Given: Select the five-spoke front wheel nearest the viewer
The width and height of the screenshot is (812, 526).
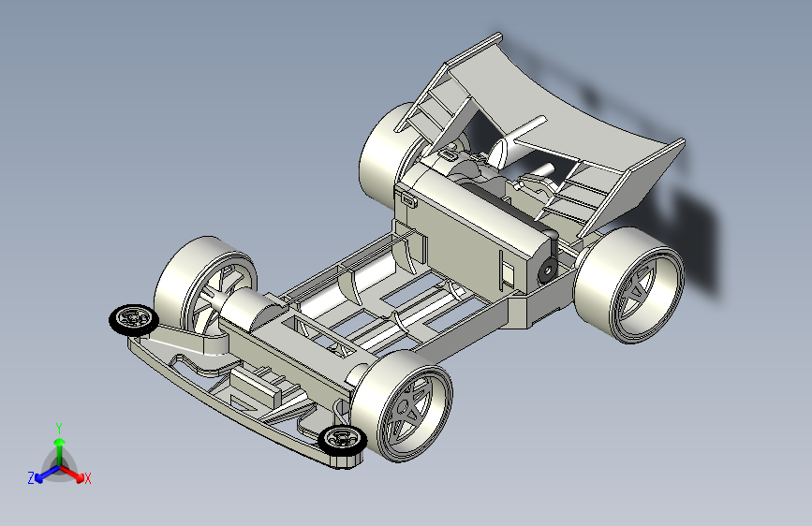Looking at the screenshot, I should coord(403,405).
